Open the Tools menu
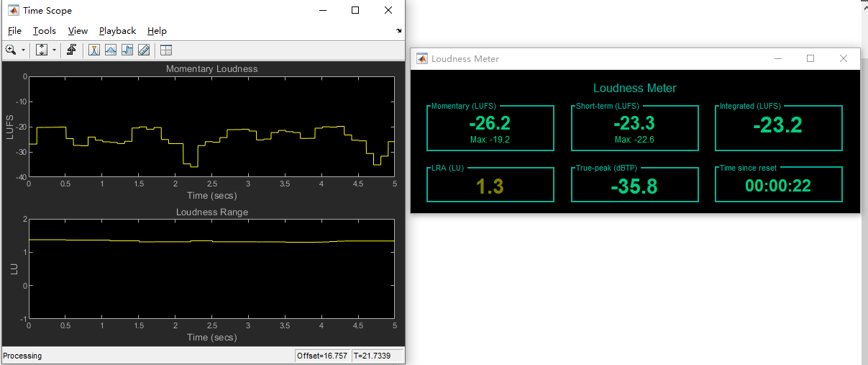868x365 pixels. (x=45, y=31)
